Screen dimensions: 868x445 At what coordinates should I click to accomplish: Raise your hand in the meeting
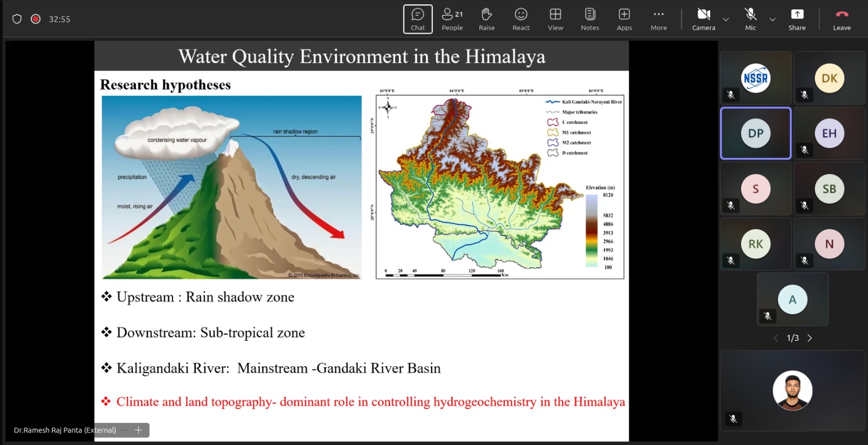tap(487, 19)
